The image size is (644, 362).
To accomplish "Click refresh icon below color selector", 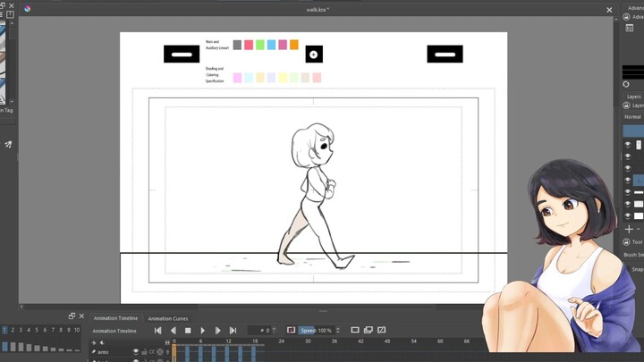I will coord(626,84).
